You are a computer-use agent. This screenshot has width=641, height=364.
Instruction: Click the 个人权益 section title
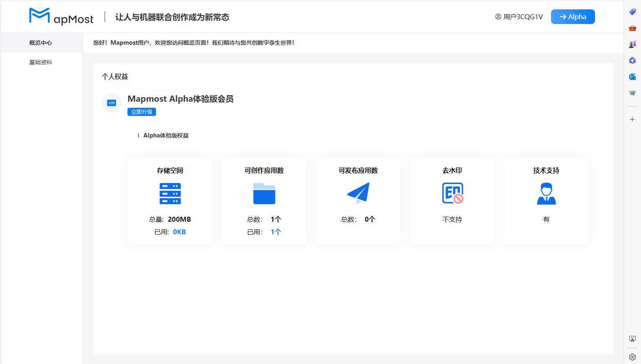click(x=115, y=76)
